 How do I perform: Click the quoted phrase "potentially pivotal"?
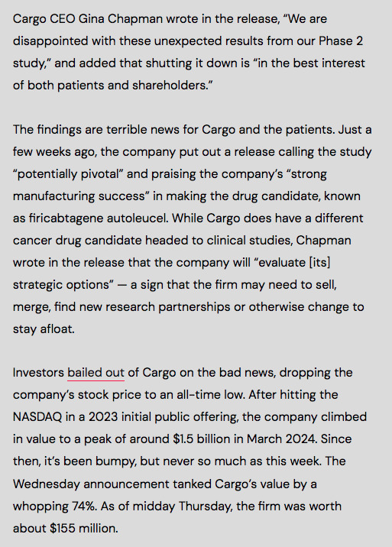(68, 173)
